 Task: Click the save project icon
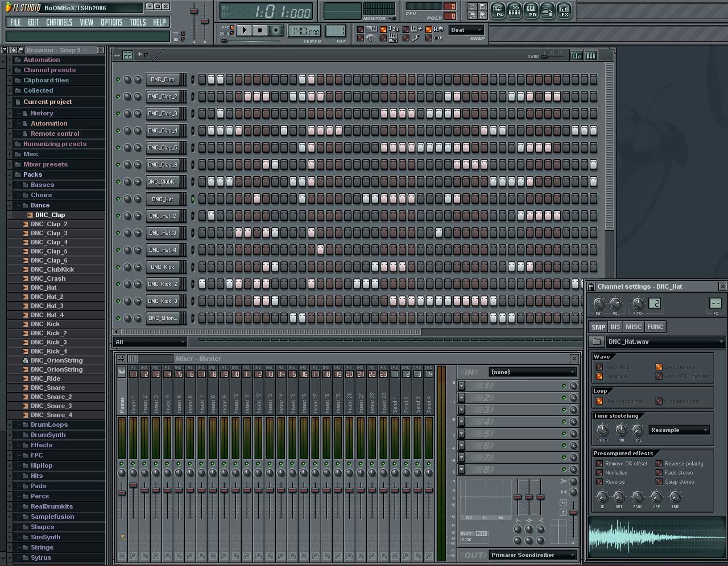pyautogui.click(x=482, y=7)
